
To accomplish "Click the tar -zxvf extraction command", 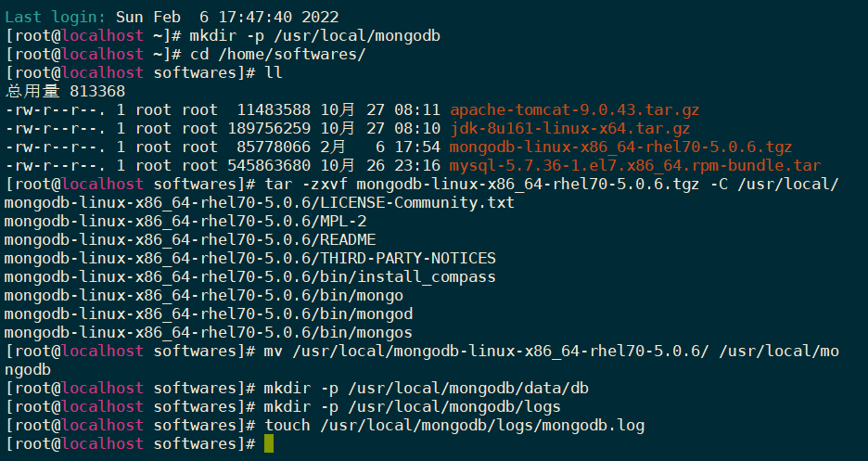I will point(552,184).
